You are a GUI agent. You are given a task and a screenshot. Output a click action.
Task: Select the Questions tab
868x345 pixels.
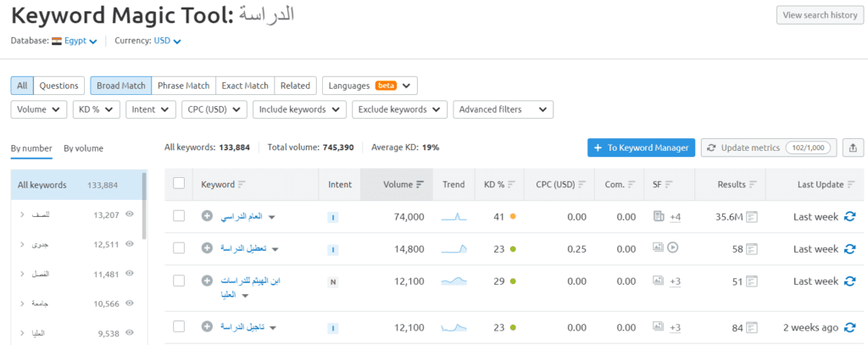(x=58, y=86)
